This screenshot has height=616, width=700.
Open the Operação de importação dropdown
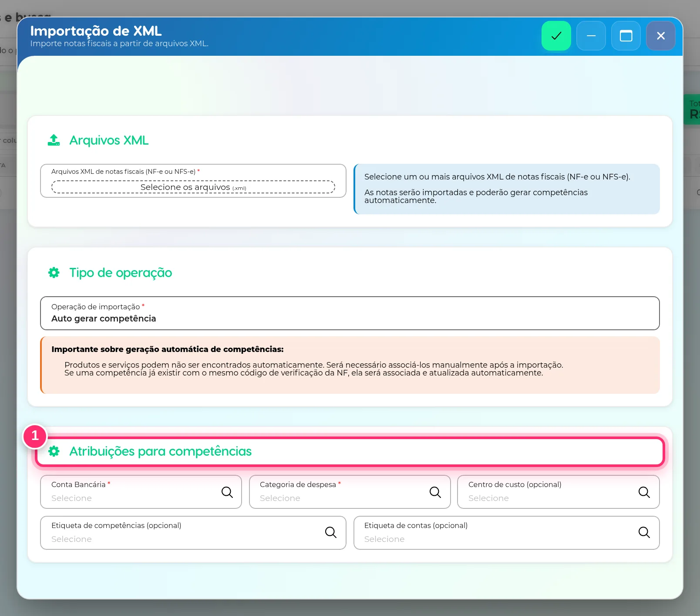(x=350, y=313)
